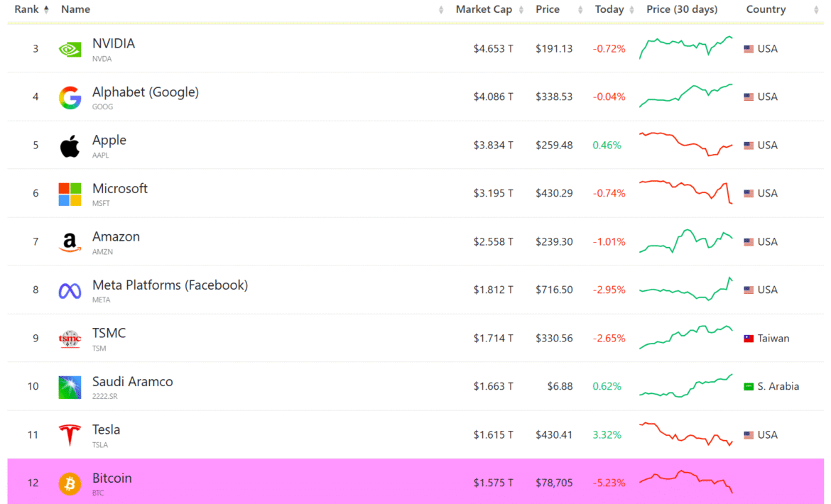Viewport: 831px width, 504px height.
Task: Click the Meta infinity logo
Action: pos(69,290)
